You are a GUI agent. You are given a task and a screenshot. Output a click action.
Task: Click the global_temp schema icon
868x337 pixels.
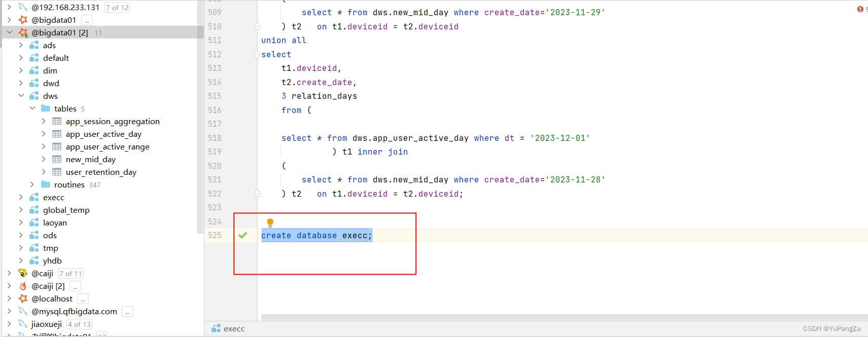[34, 210]
